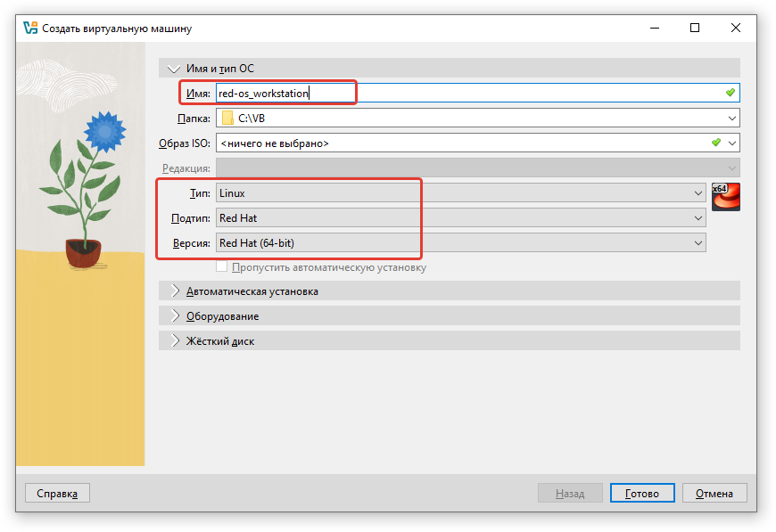Open the Образ ISO dropdown
The image size is (776, 532).
pos(477,143)
